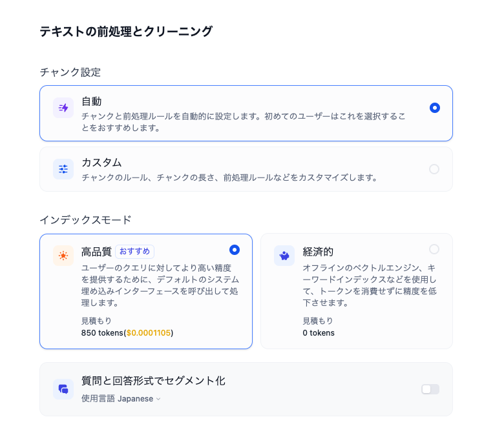Click the lightning icon for 自動 chunking

63,108
